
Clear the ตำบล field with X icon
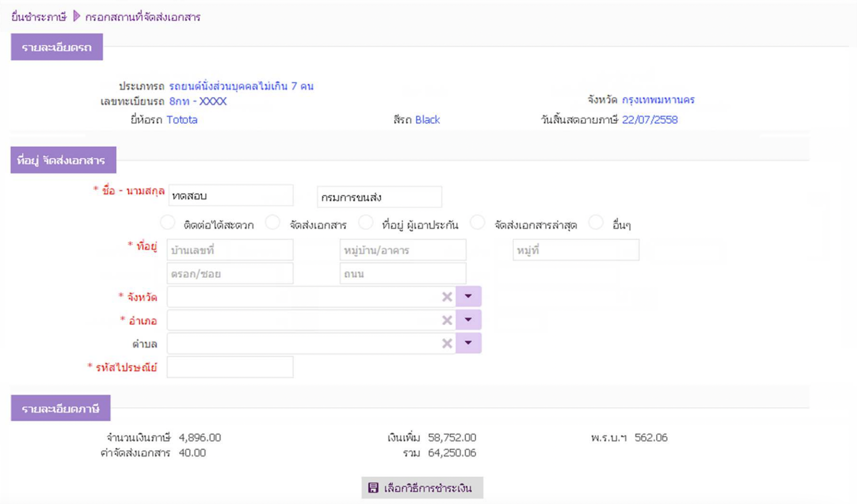coord(447,343)
